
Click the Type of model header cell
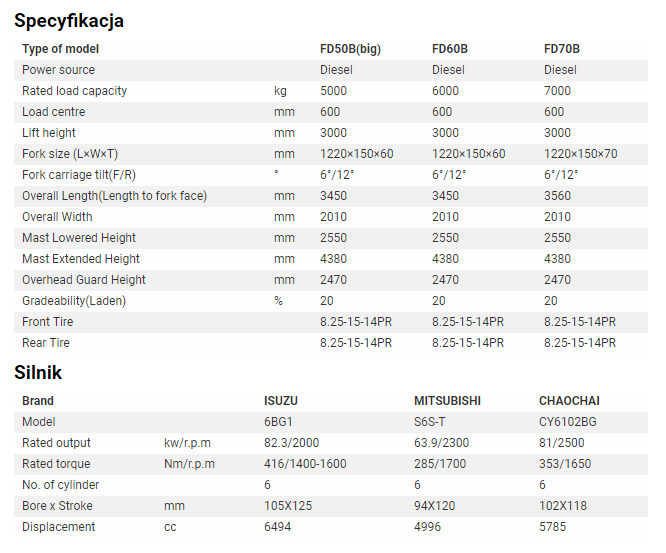click(x=60, y=49)
